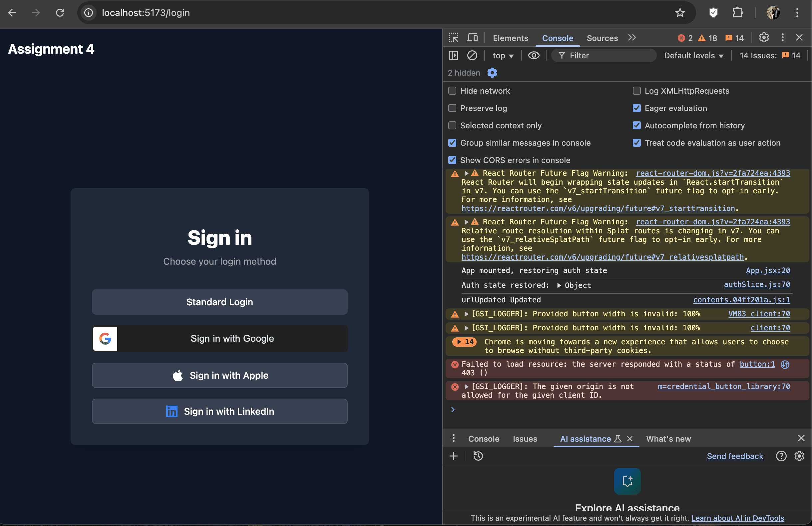Click the console Filter input field

[604, 56]
